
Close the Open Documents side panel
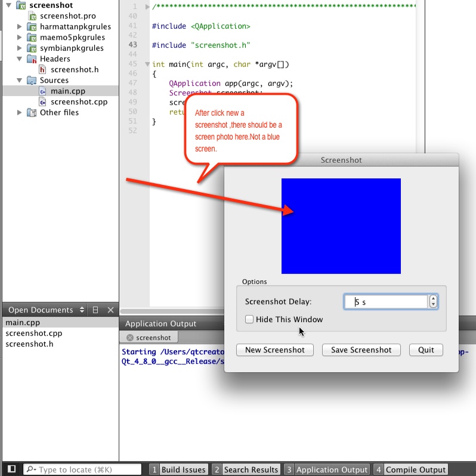point(110,310)
